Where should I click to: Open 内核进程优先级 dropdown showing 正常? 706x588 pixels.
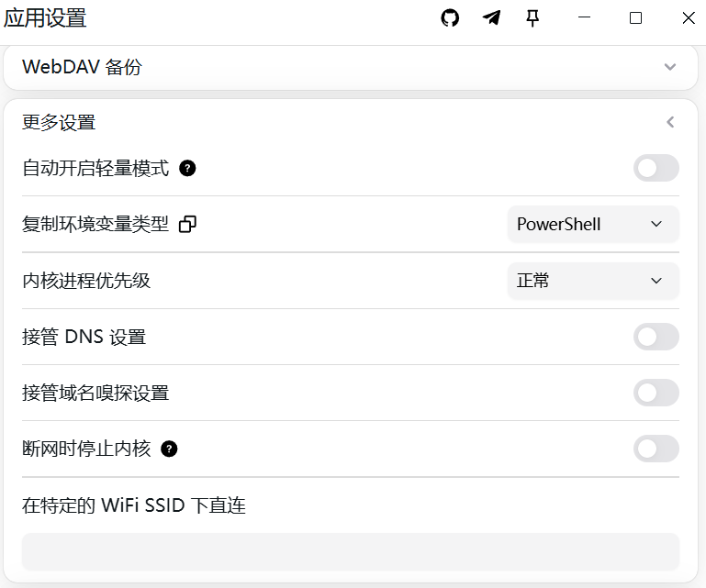(593, 281)
